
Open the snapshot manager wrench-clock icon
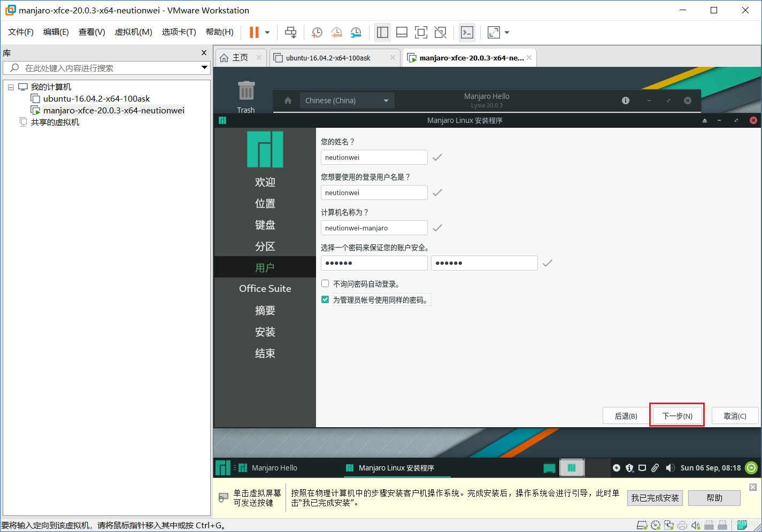(356, 33)
